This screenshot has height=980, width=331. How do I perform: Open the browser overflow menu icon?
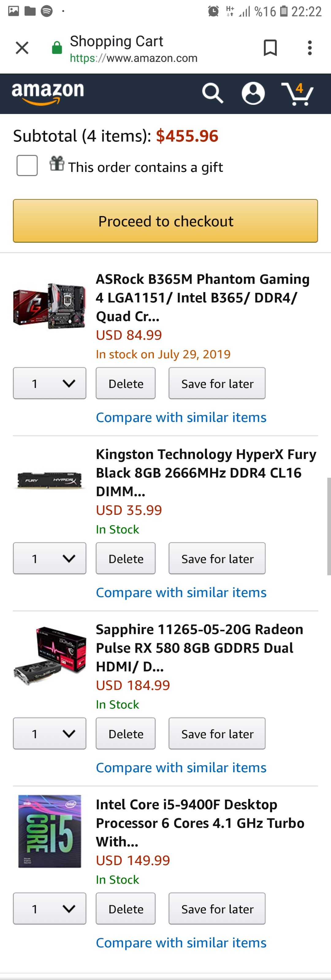pyautogui.click(x=309, y=47)
